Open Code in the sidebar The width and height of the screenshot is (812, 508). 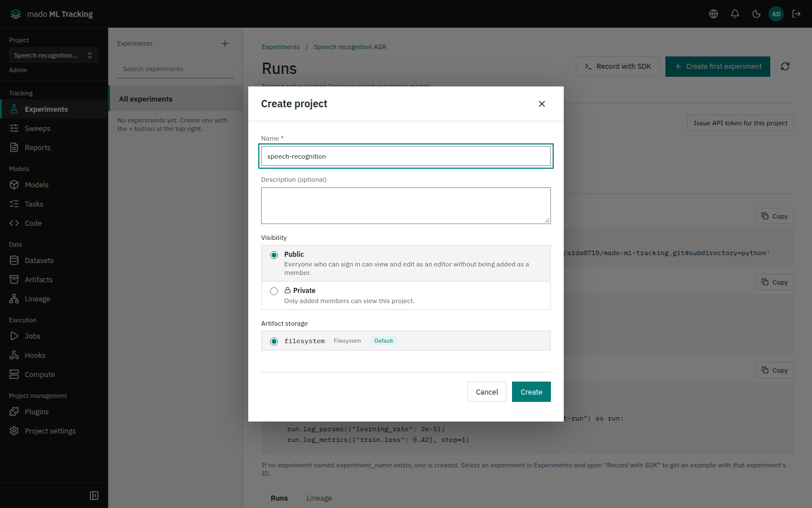[54, 223]
